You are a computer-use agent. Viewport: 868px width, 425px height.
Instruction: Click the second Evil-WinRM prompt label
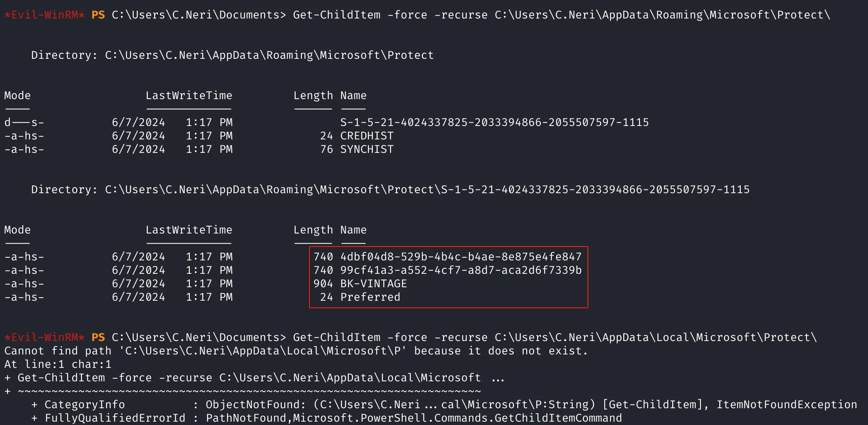pos(45,338)
